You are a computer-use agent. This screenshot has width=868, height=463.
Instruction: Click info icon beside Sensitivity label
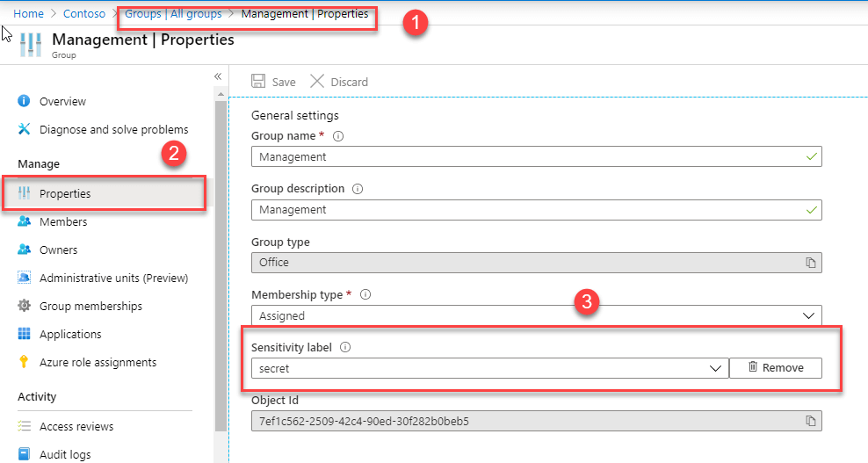click(345, 347)
